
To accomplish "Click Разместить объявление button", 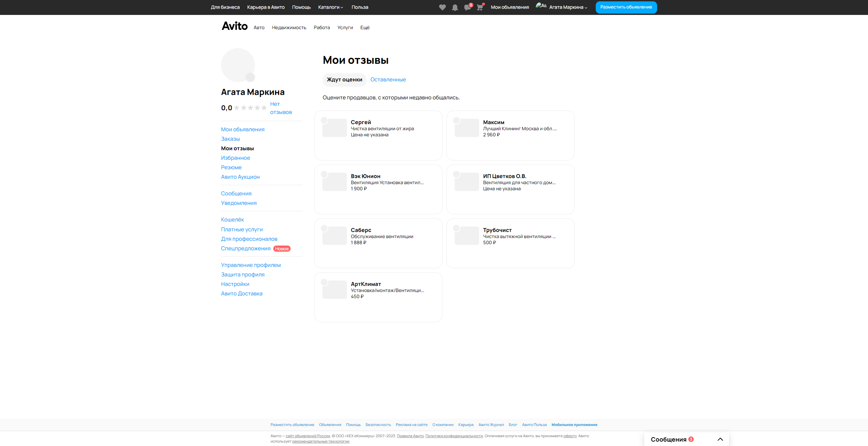I will click(626, 7).
